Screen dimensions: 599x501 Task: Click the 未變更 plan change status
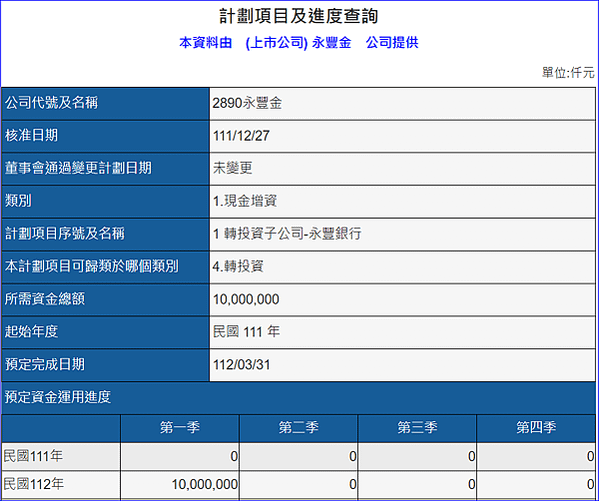point(233,168)
